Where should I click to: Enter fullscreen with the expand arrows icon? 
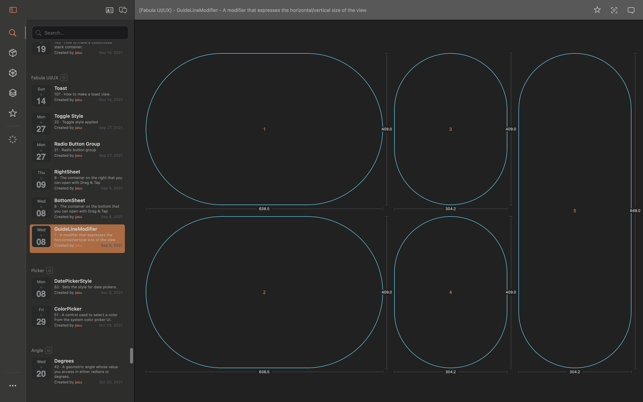(614, 10)
